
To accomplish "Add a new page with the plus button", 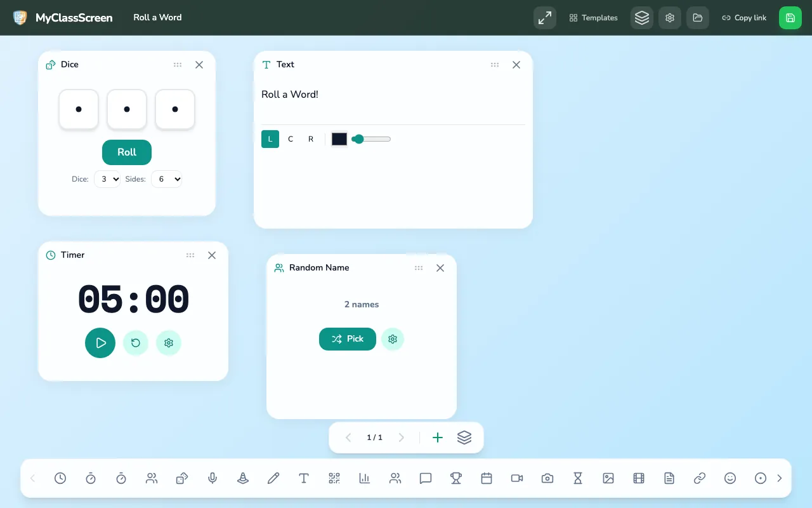I will click(438, 438).
